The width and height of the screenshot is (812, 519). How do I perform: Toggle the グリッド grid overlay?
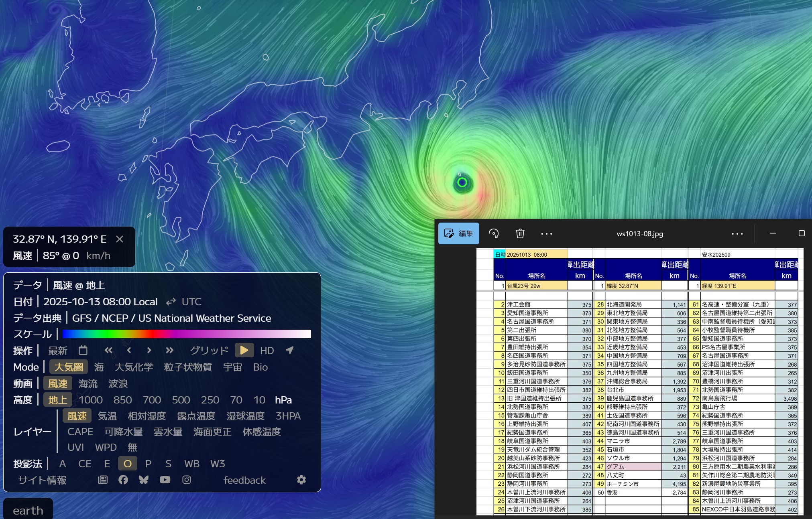pos(209,351)
